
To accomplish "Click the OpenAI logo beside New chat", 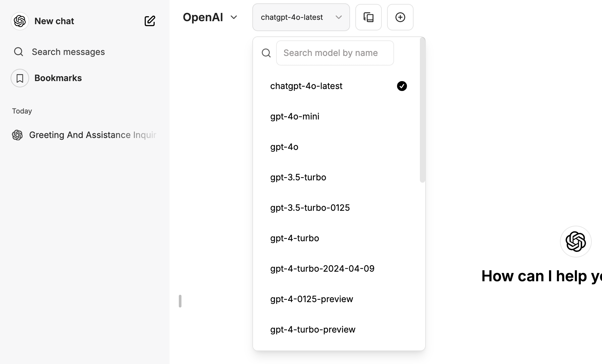I will coord(20,21).
